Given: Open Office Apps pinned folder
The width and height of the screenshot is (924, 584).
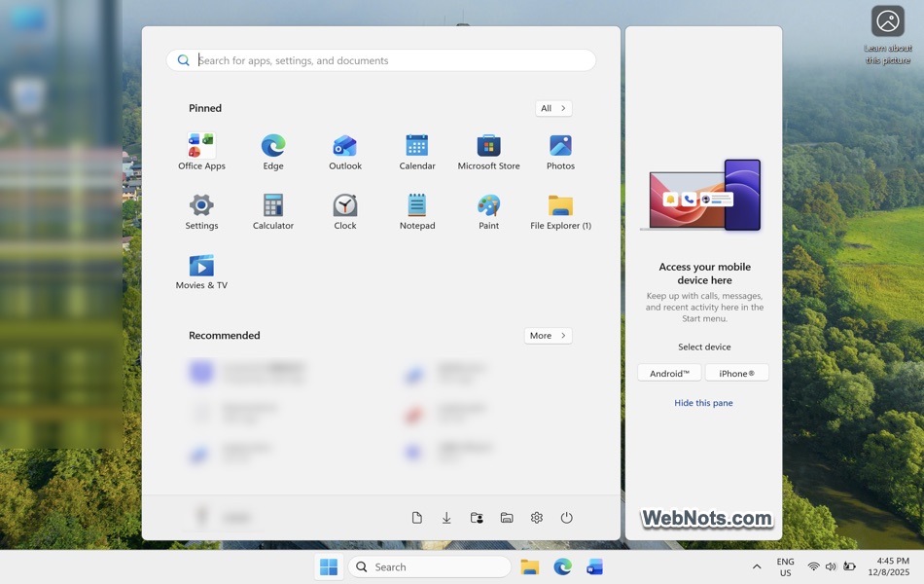Looking at the screenshot, I should click(201, 152).
